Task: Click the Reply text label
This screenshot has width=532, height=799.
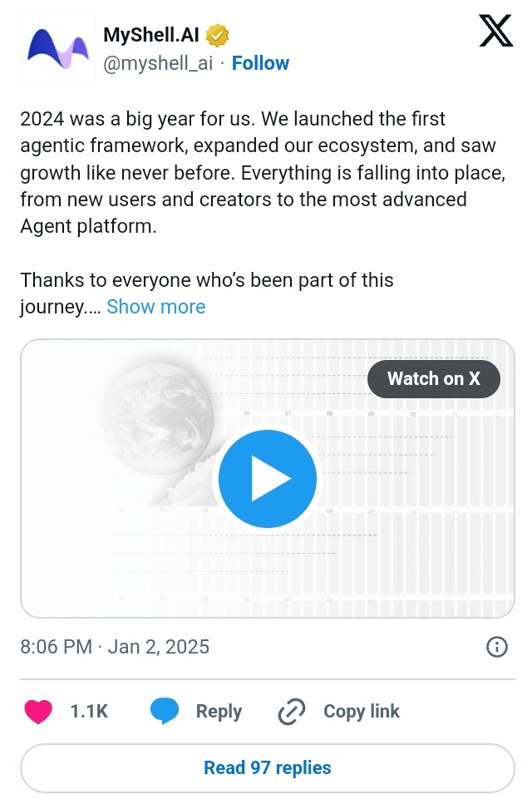Action: tap(219, 712)
